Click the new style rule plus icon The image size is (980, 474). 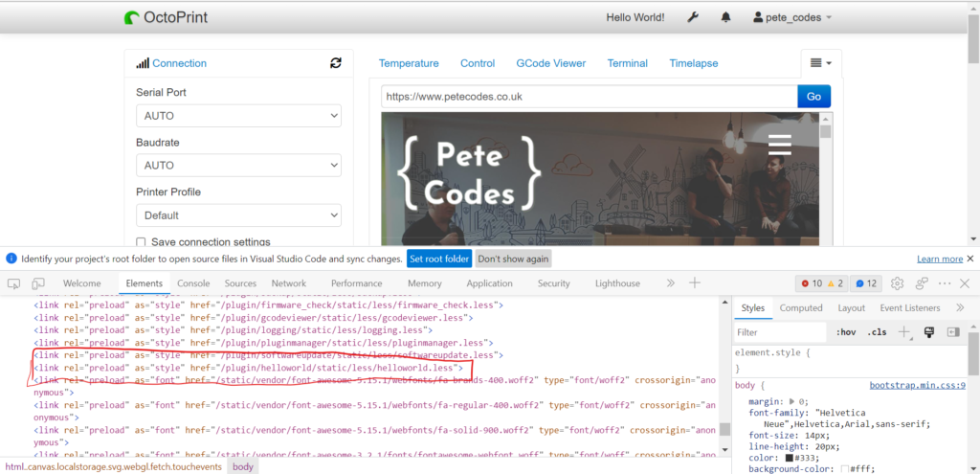(x=904, y=332)
